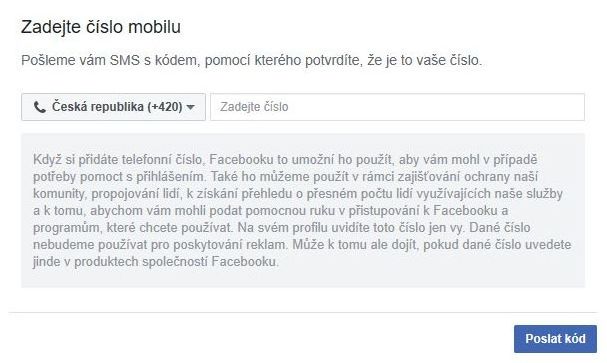Click the programům, které chcete používat line
The image size is (607, 363).
[x=281, y=228]
